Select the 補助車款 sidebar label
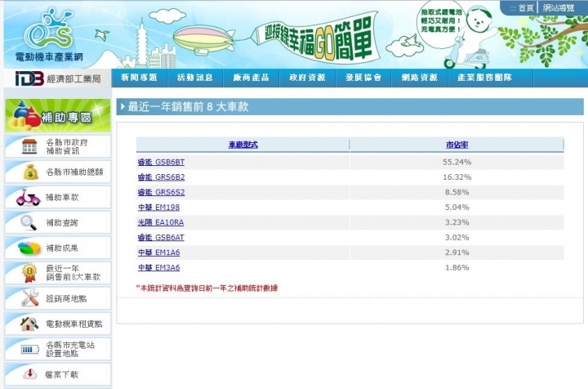Screen dimensions: 588x389 (62, 197)
